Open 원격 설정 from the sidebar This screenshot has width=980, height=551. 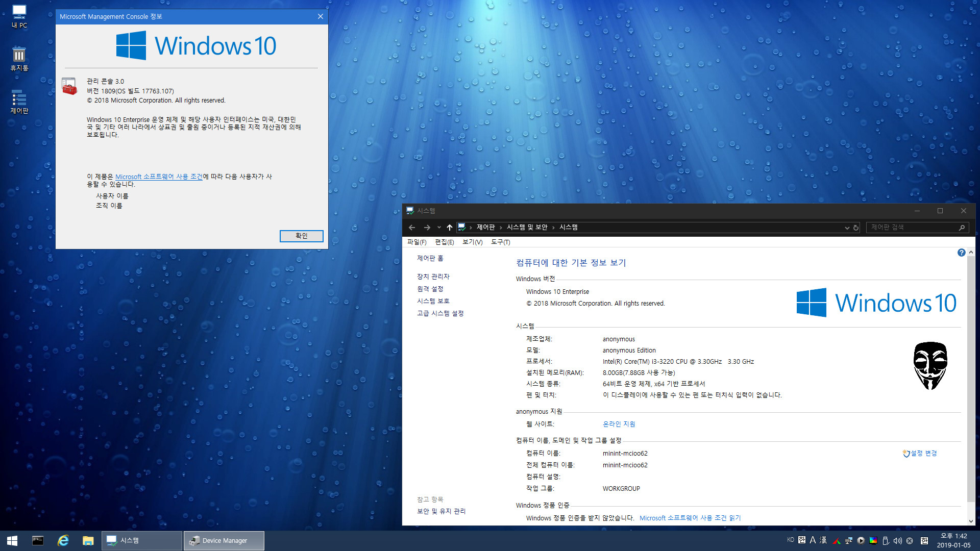point(430,289)
